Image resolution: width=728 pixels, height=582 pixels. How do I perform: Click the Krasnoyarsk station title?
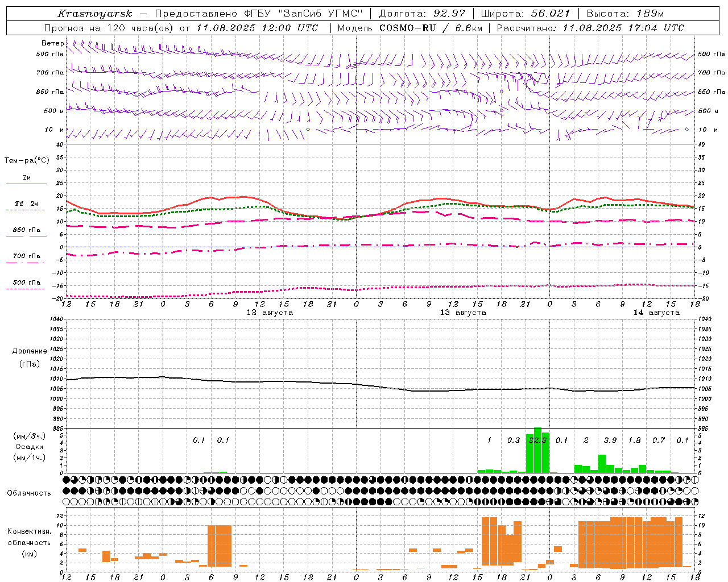[x=95, y=14]
